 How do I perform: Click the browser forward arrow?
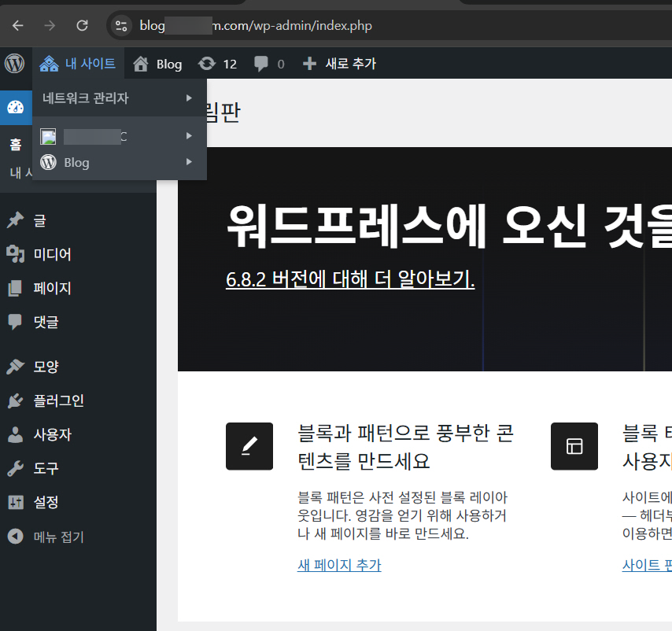click(50, 26)
